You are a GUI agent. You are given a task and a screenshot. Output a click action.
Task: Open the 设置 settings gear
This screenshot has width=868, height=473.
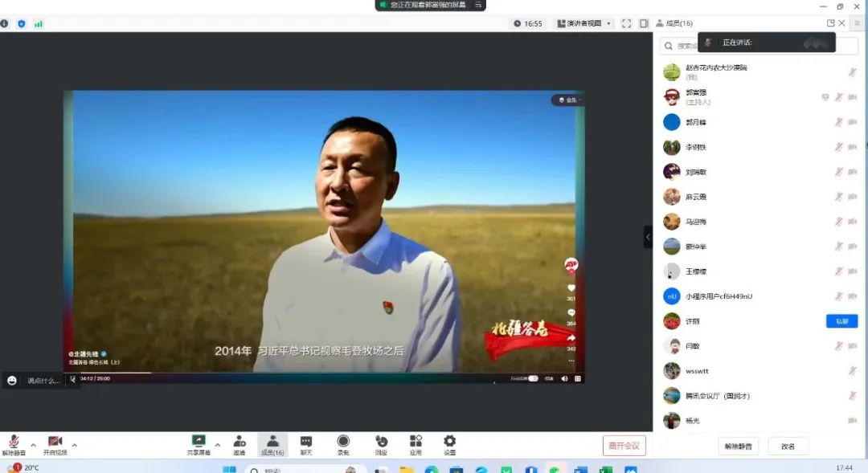[x=450, y=444]
